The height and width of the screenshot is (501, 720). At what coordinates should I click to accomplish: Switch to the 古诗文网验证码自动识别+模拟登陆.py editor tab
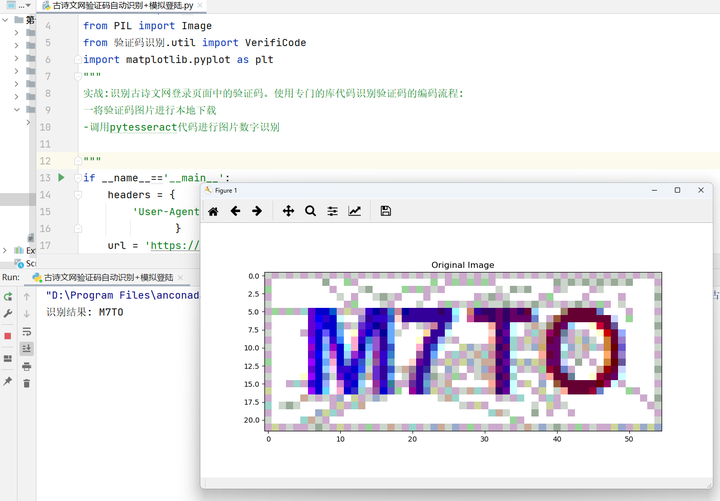coord(122,6)
